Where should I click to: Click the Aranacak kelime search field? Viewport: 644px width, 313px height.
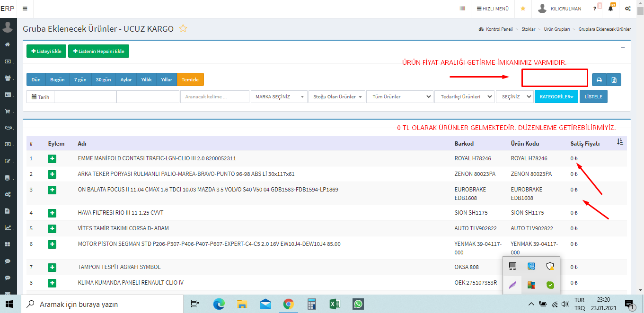tap(214, 96)
